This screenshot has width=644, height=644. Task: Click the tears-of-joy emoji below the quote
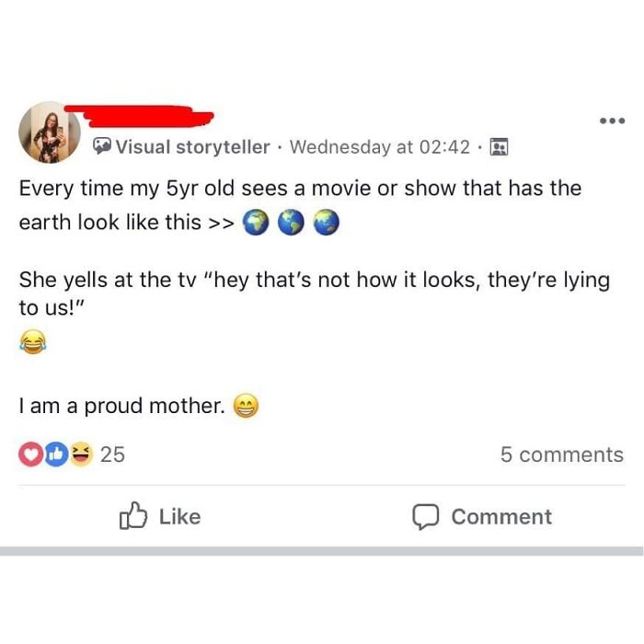click(x=31, y=343)
